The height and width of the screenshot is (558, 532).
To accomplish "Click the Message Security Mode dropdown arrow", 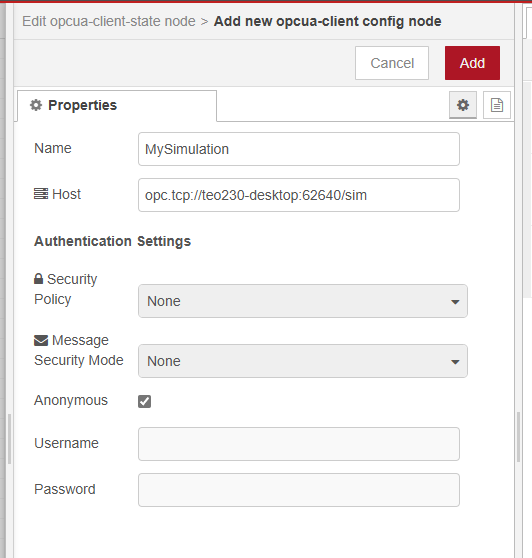I will [x=455, y=362].
